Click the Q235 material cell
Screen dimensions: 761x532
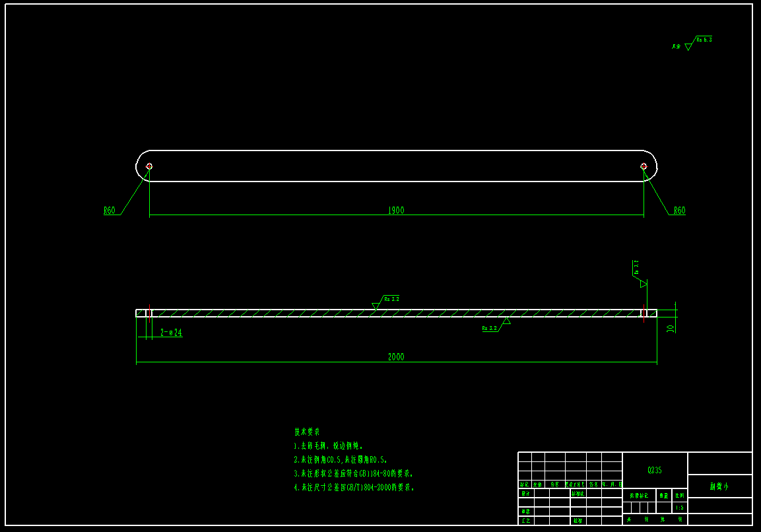click(x=655, y=470)
